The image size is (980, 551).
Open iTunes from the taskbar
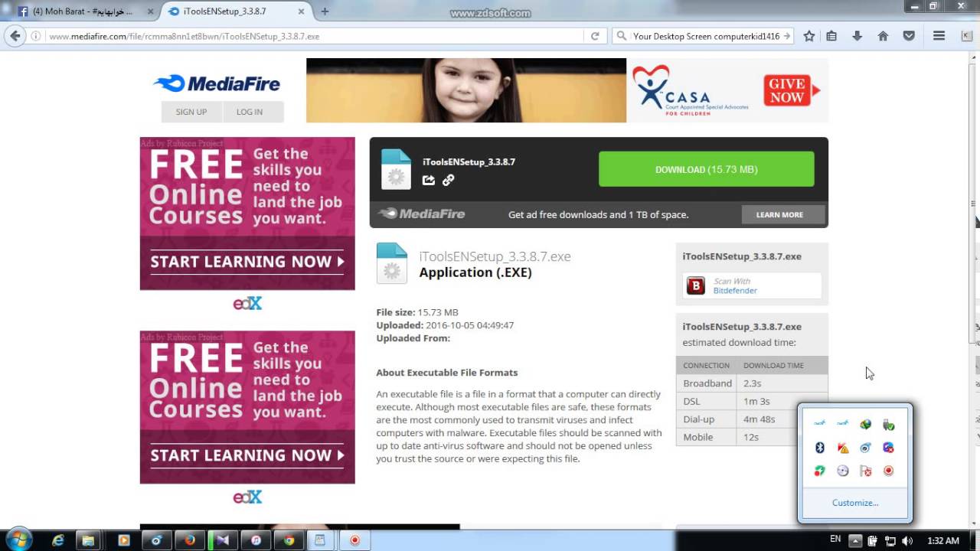[x=256, y=540]
